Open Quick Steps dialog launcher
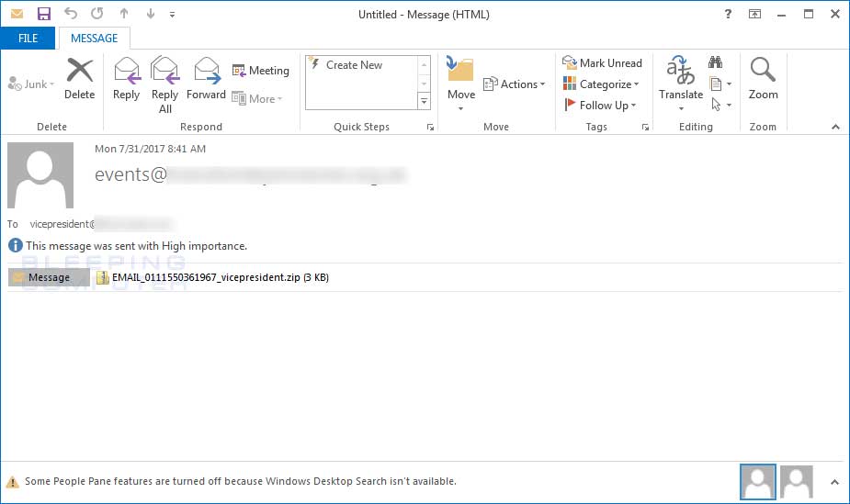Screen dimensions: 850x504 430,128
